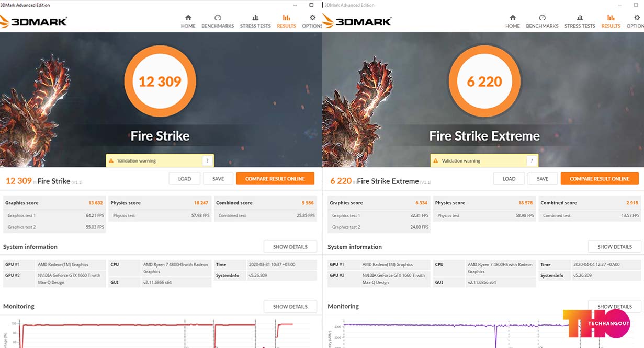
Task: Show system information details in Fire Strike Extreme window
Action: [615, 247]
